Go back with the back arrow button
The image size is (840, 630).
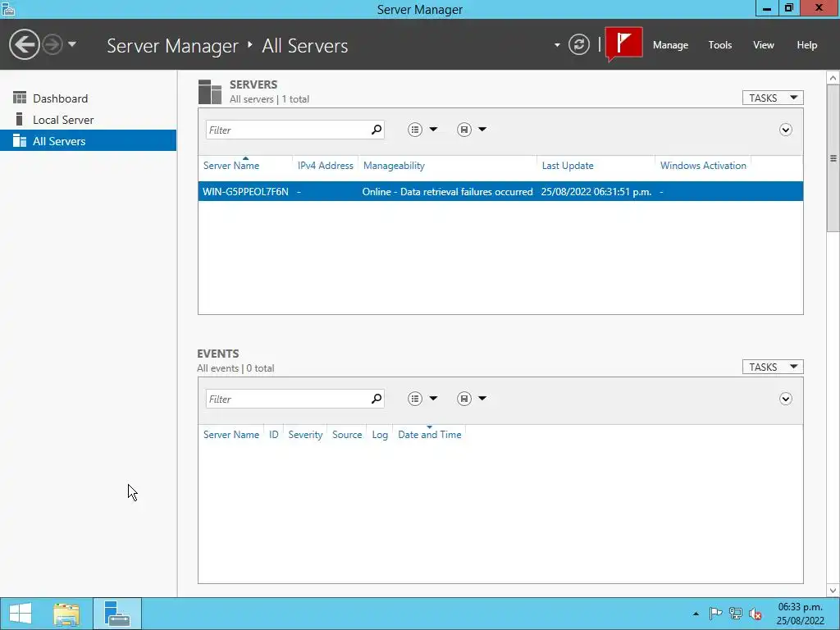coord(24,44)
